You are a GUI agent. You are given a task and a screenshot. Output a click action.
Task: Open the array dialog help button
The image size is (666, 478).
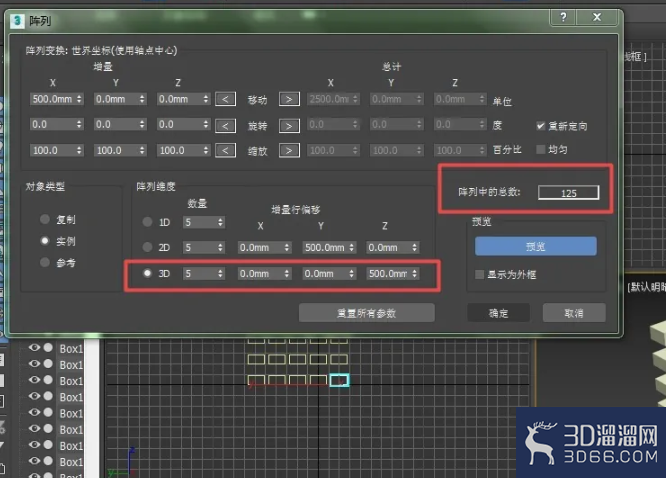click(x=563, y=17)
